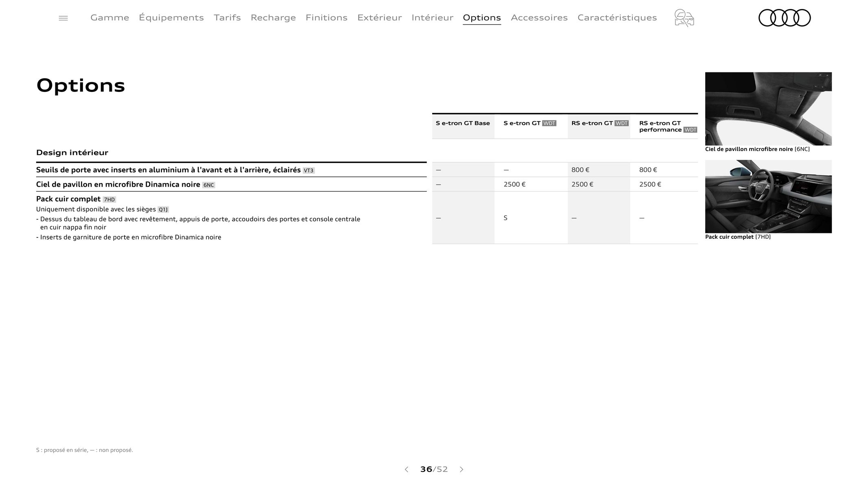This screenshot has width=868, height=488.
Task: Click the page counter 36/52
Action: (x=434, y=469)
